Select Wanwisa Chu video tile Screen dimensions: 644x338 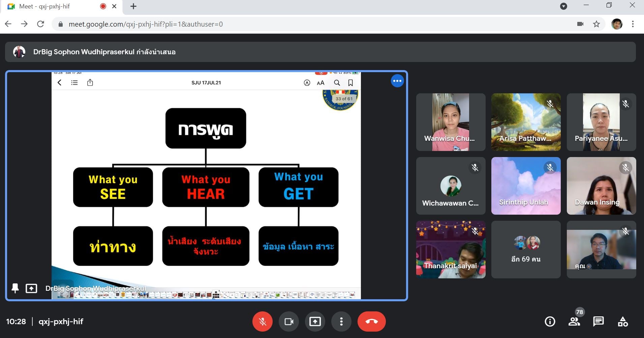pos(451,122)
